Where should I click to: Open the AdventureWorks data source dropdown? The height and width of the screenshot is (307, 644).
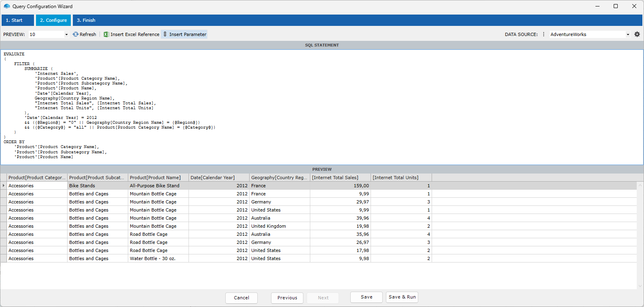click(628, 34)
